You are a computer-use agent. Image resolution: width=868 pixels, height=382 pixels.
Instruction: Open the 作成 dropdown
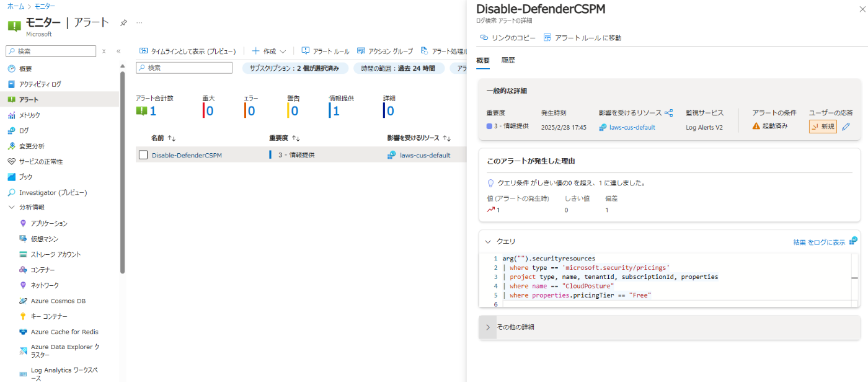[269, 51]
